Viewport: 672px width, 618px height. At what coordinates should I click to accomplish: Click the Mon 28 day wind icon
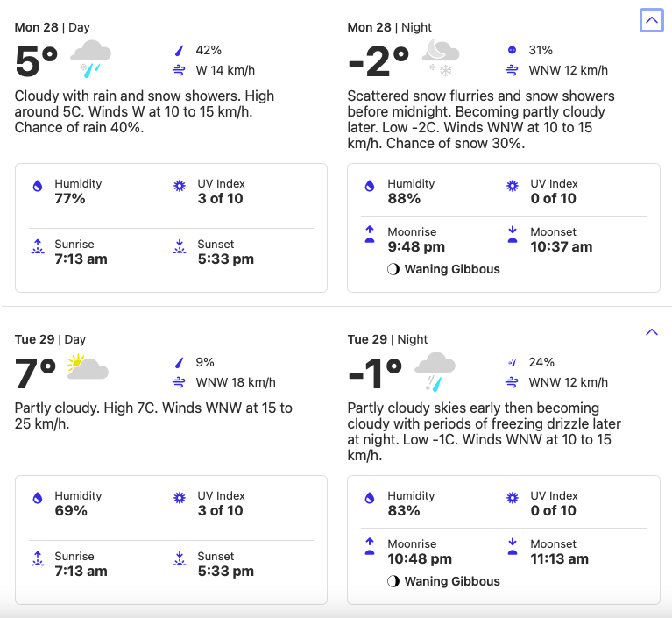coord(180,70)
